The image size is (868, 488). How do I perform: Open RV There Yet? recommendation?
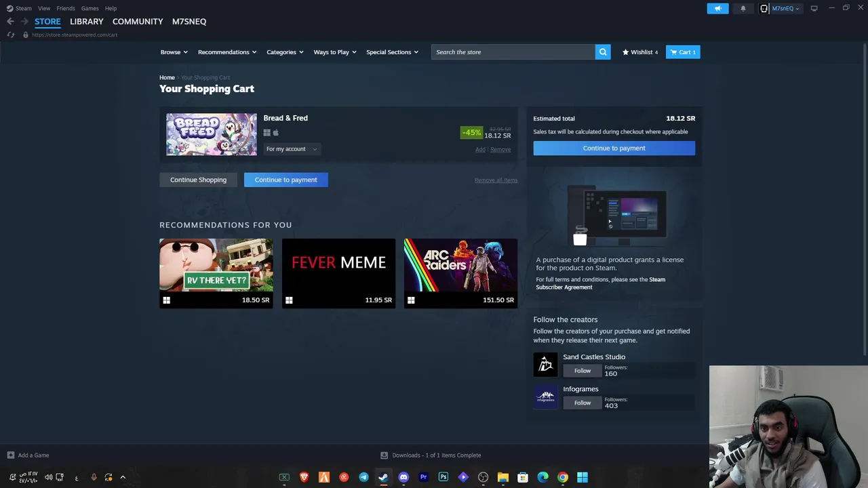(x=216, y=273)
